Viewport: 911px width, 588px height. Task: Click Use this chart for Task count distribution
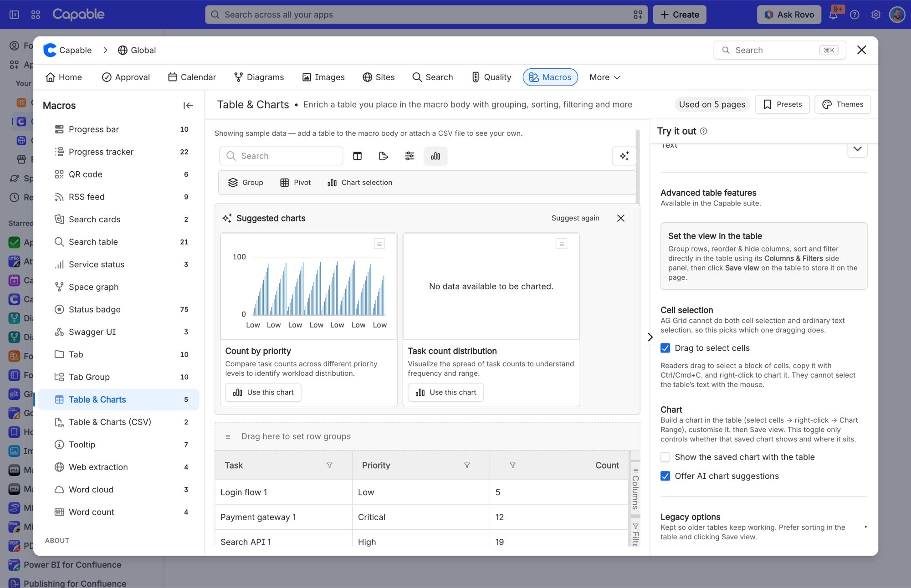[445, 392]
